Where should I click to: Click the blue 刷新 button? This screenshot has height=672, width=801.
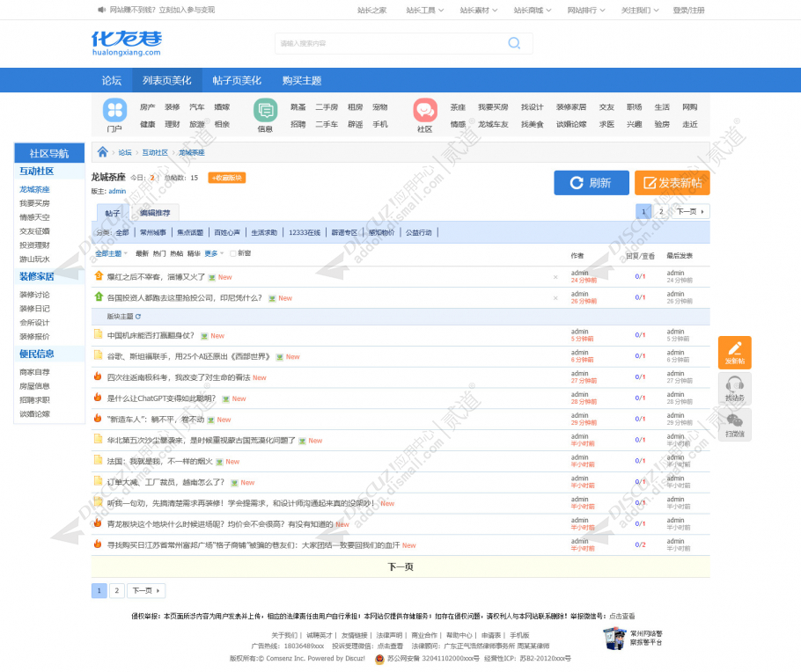tap(591, 183)
